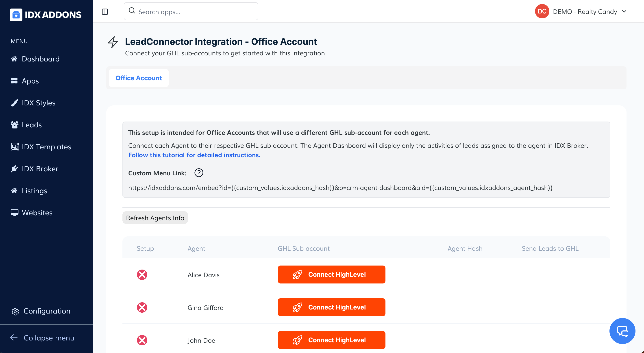Connect HighLevel for Alice Davis

click(x=331, y=275)
